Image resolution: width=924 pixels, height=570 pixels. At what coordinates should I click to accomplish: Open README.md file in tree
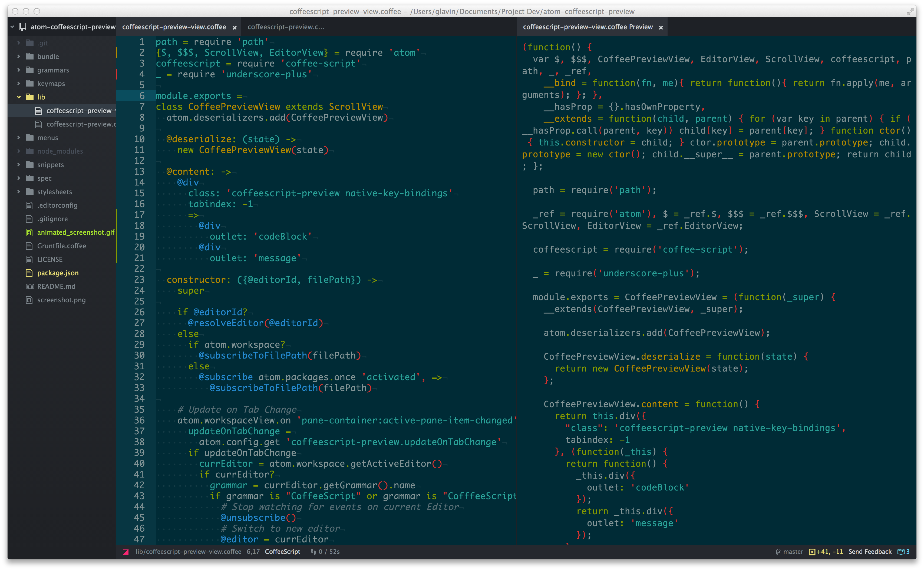pos(56,287)
